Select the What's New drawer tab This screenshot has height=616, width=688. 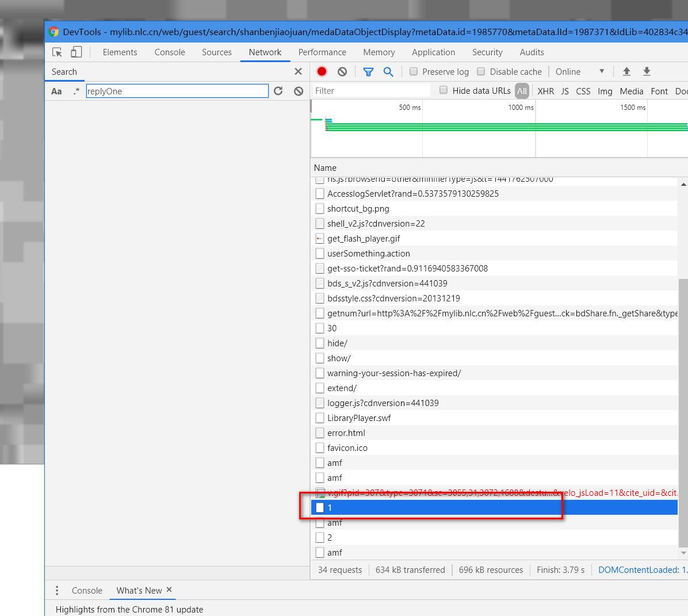point(139,591)
